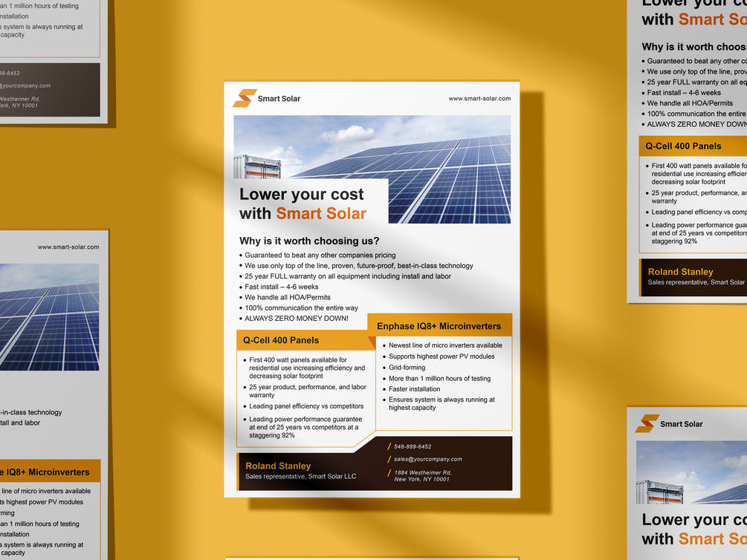This screenshot has width=747, height=560.
Task: Click the solar panel photo on left flyer
Action: [50, 317]
